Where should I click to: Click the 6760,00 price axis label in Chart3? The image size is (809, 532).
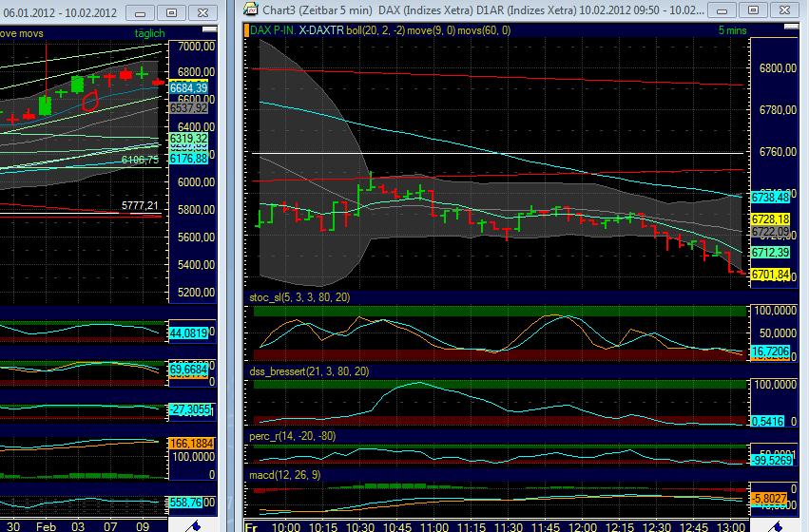pyautogui.click(x=778, y=152)
